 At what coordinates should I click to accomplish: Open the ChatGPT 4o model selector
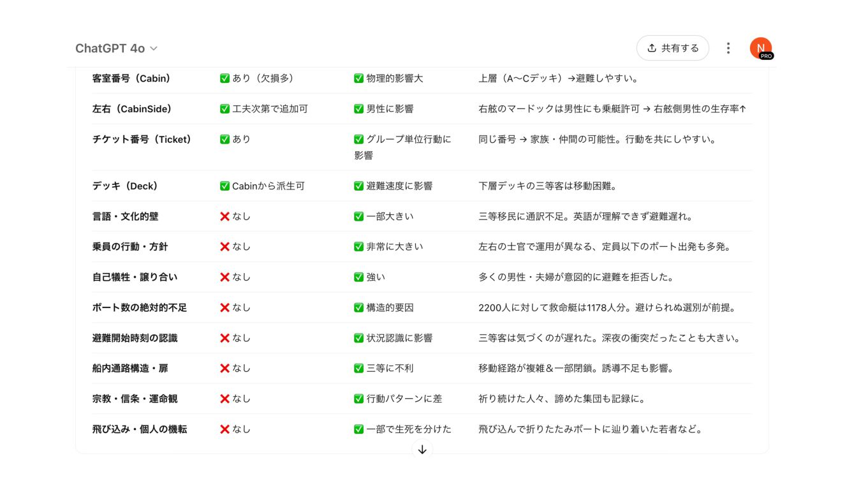coord(116,48)
